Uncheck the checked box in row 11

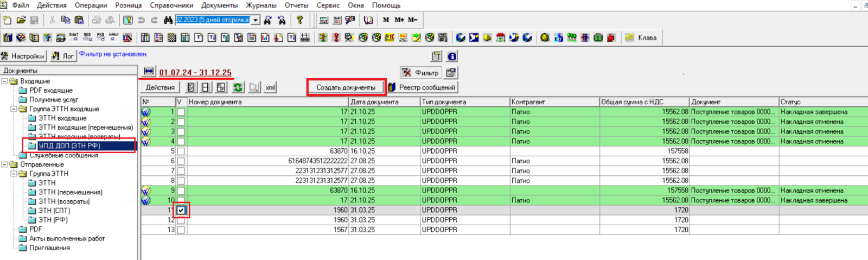click(x=181, y=210)
